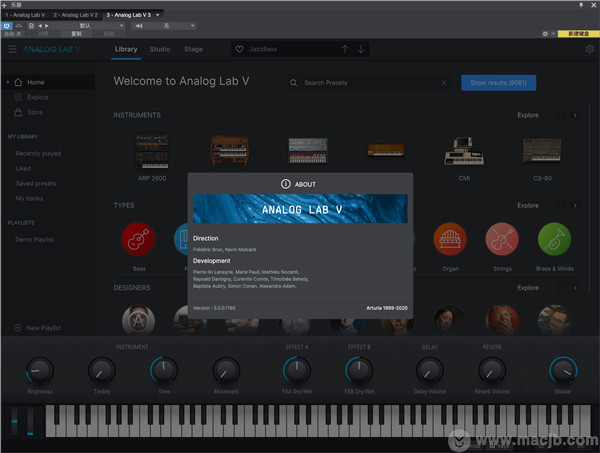
Task: Select the Strings type icon
Action: pyautogui.click(x=502, y=240)
